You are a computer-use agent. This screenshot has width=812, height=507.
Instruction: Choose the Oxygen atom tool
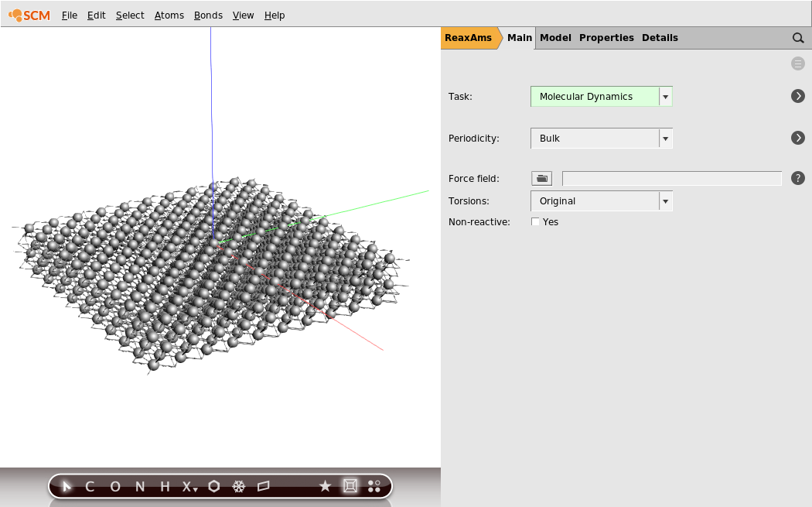click(115, 486)
